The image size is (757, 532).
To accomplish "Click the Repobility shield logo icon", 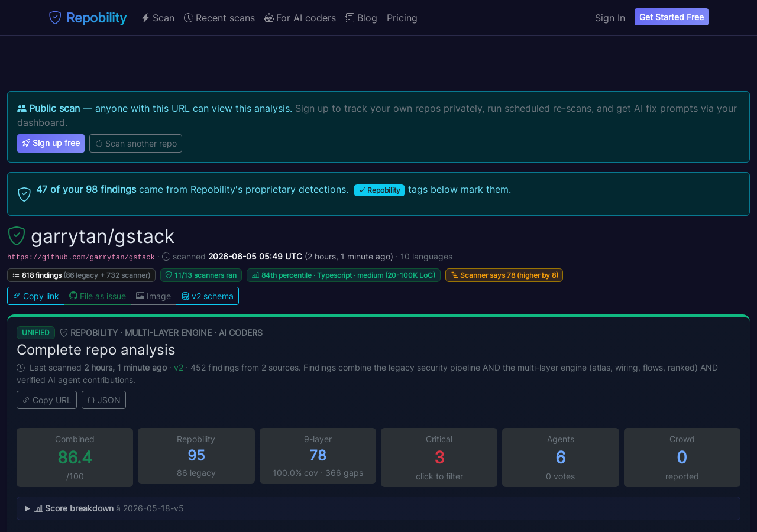I will [55, 18].
